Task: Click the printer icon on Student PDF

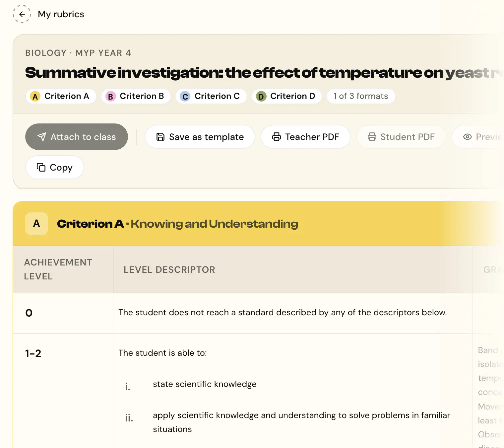Action: [x=372, y=137]
